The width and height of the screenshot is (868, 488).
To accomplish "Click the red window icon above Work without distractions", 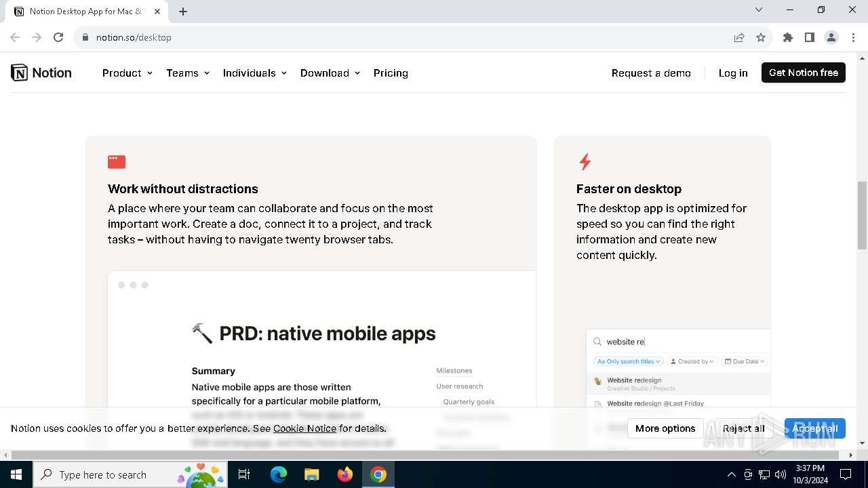I will point(117,161).
